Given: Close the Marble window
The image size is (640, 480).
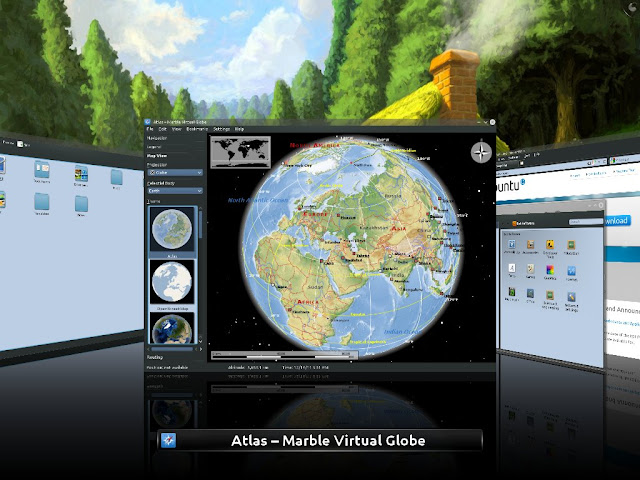Looking at the screenshot, I should click(492, 122).
